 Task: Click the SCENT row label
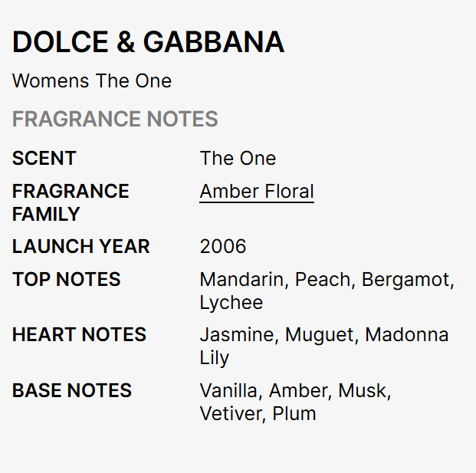pos(44,159)
